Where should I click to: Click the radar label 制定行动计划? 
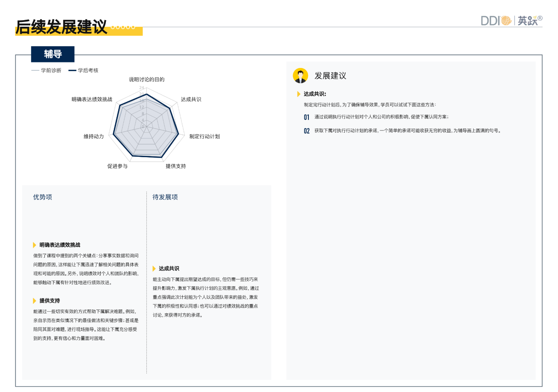205,137
